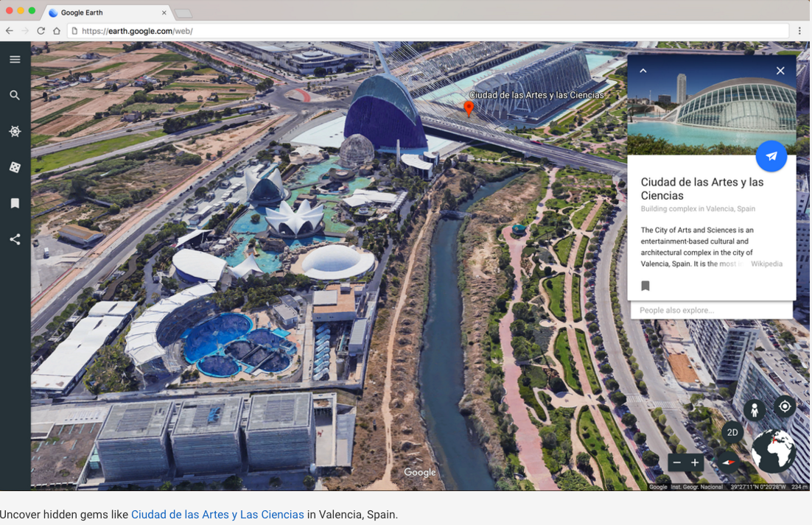812x525 pixels.
Task: Fly to location with paper plane button
Action: (771, 156)
